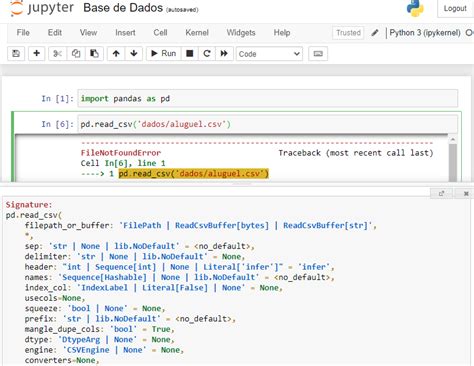The image size is (474, 366).
Task: Click the import pandas as pd cell
Action: click(x=268, y=98)
